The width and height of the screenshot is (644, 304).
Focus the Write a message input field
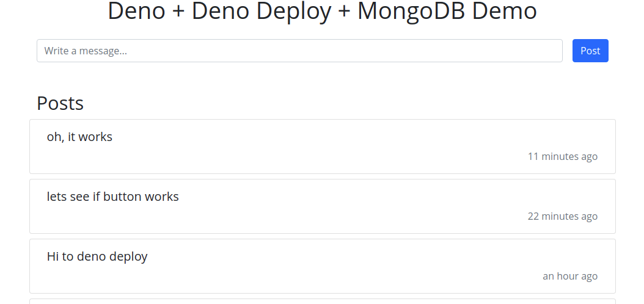point(299,51)
